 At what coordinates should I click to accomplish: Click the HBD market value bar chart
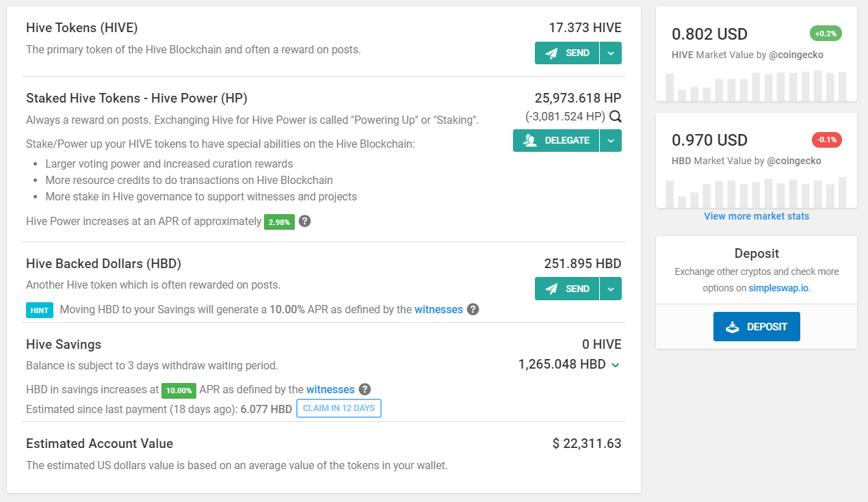pos(756,192)
